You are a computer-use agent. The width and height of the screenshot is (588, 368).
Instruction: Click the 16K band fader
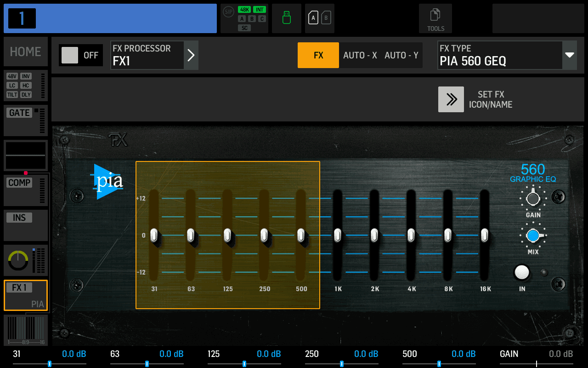pos(485,235)
